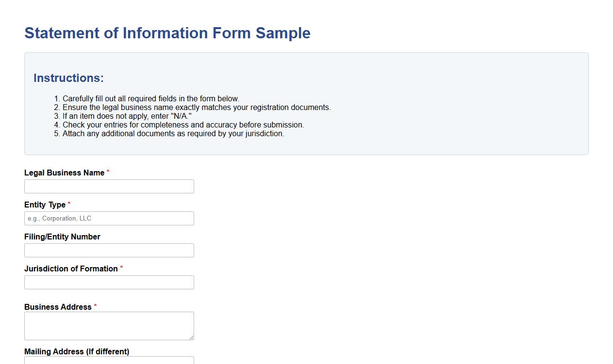Click the Mailing Address (If different) label

(77, 351)
